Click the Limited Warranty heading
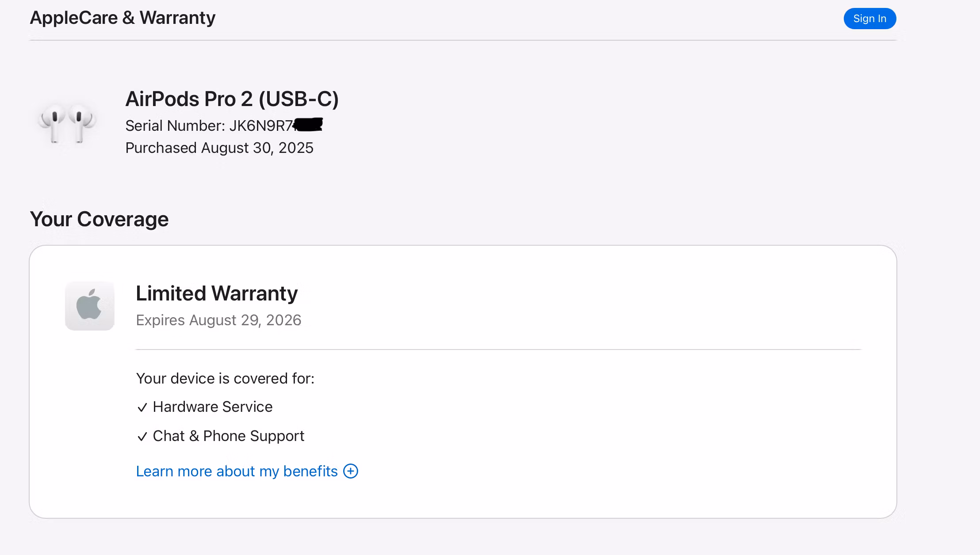 [217, 293]
